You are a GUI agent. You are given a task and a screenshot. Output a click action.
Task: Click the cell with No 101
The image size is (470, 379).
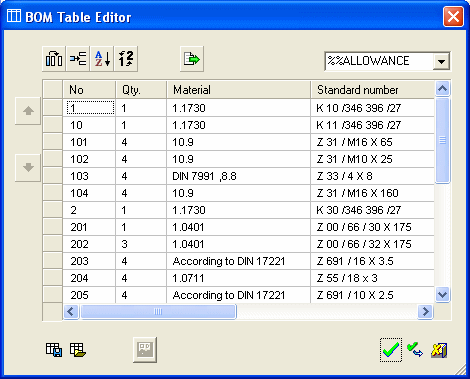tap(89, 142)
